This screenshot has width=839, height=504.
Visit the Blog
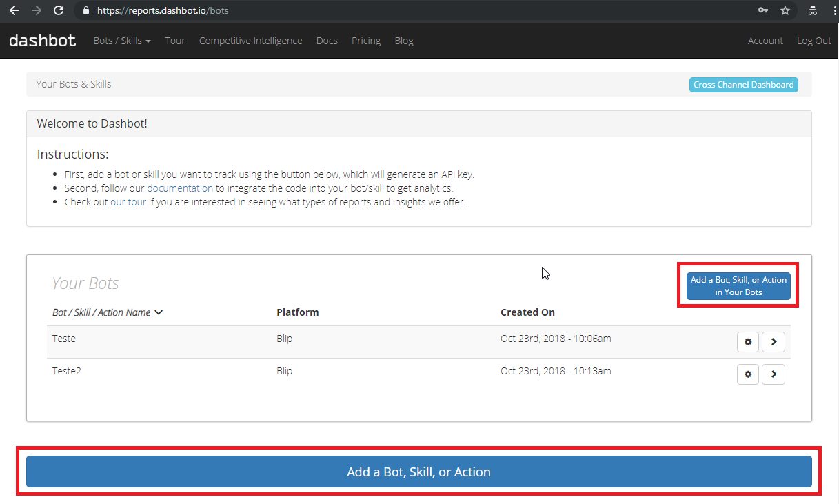(x=404, y=41)
